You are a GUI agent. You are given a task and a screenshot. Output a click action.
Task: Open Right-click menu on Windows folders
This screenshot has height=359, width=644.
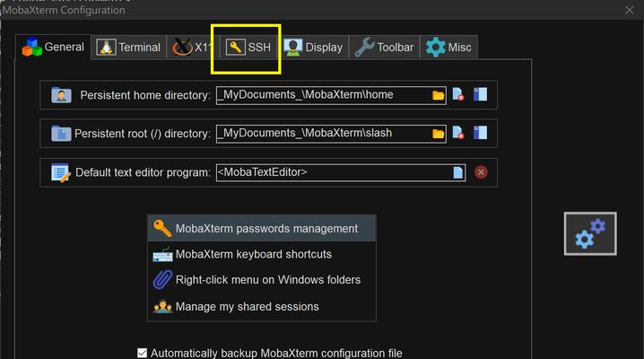[262, 280]
